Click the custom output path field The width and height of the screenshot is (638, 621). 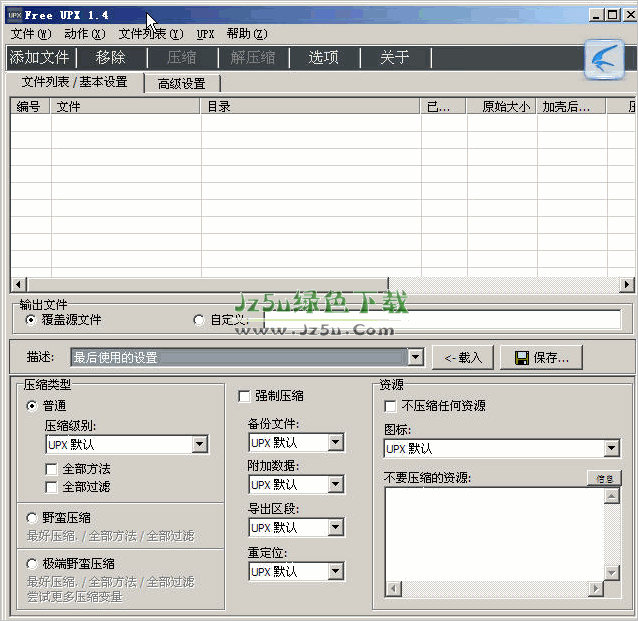443,320
